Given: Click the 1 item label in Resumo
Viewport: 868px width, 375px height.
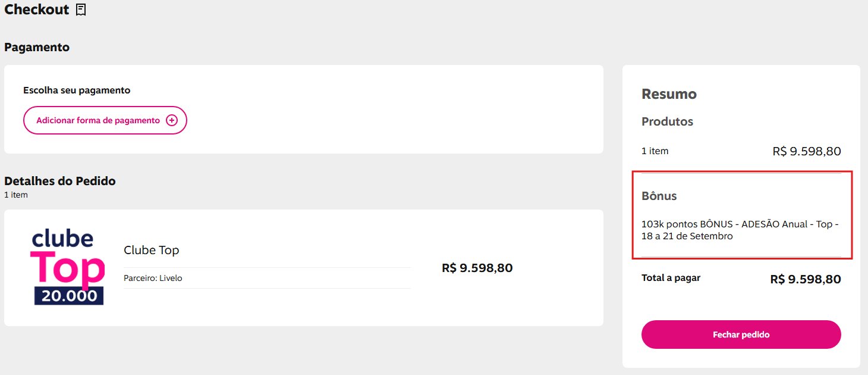Looking at the screenshot, I should click(x=655, y=151).
